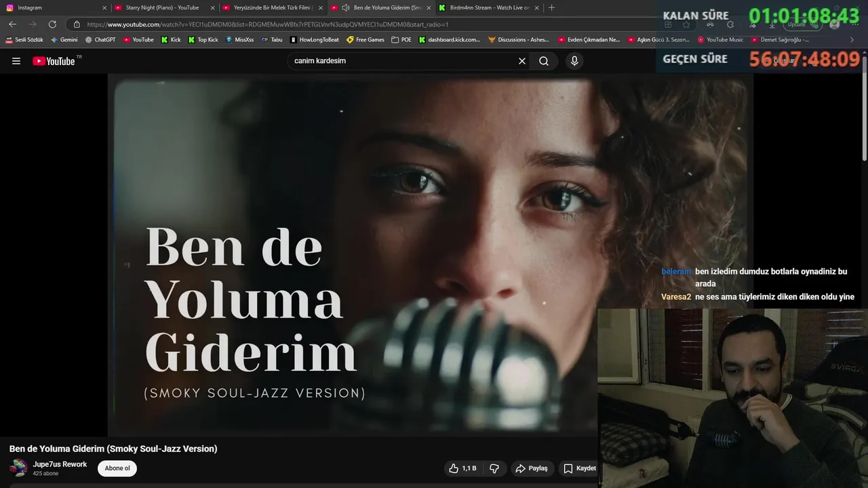Open the MissXss bookmark
The width and height of the screenshot is (868, 488).
(x=239, y=40)
